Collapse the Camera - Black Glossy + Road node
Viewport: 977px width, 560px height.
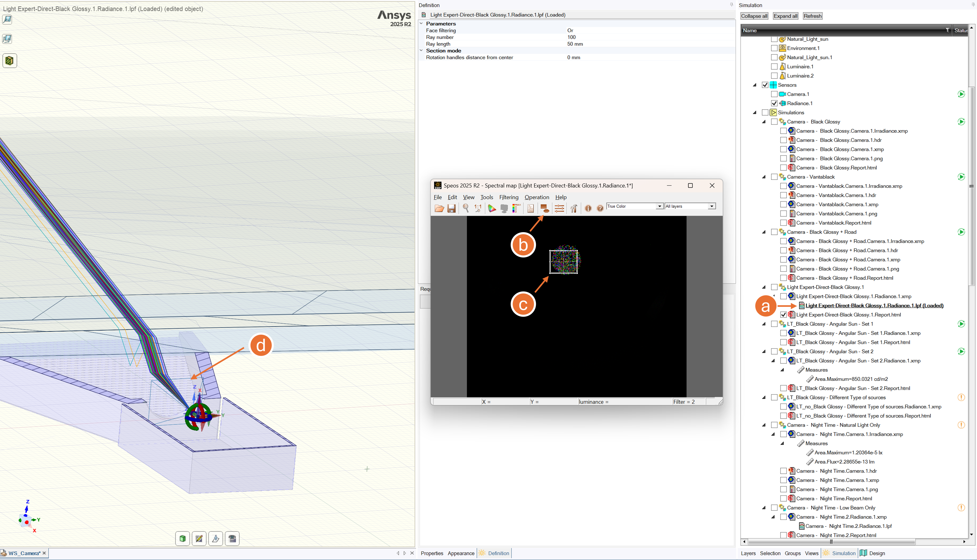764,232
